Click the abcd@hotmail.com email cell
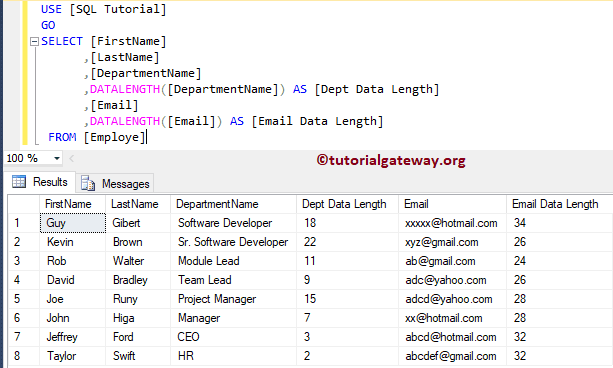This screenshot has height=368, width=613. pyautogui.click(x=452, y=337)
